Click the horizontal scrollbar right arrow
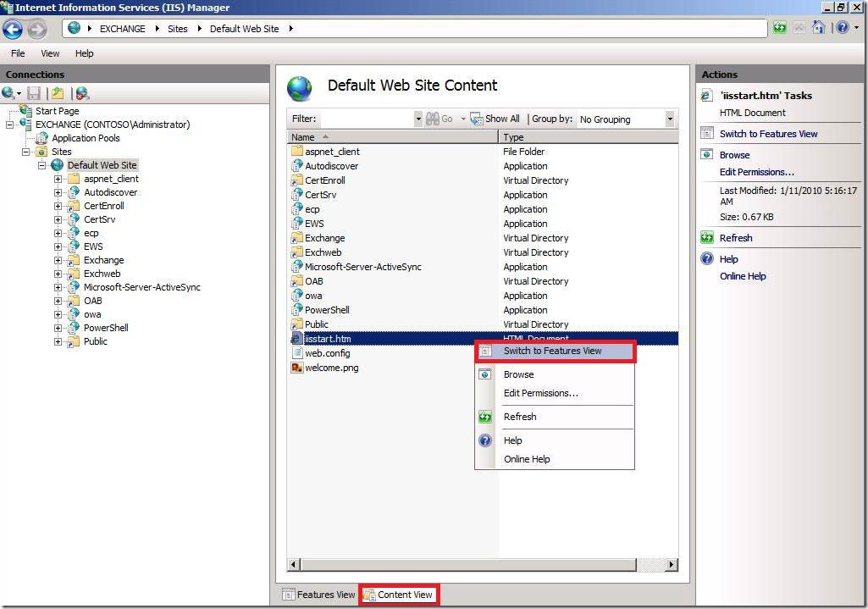This screenshot has height=609, width=868. point(672,565)
